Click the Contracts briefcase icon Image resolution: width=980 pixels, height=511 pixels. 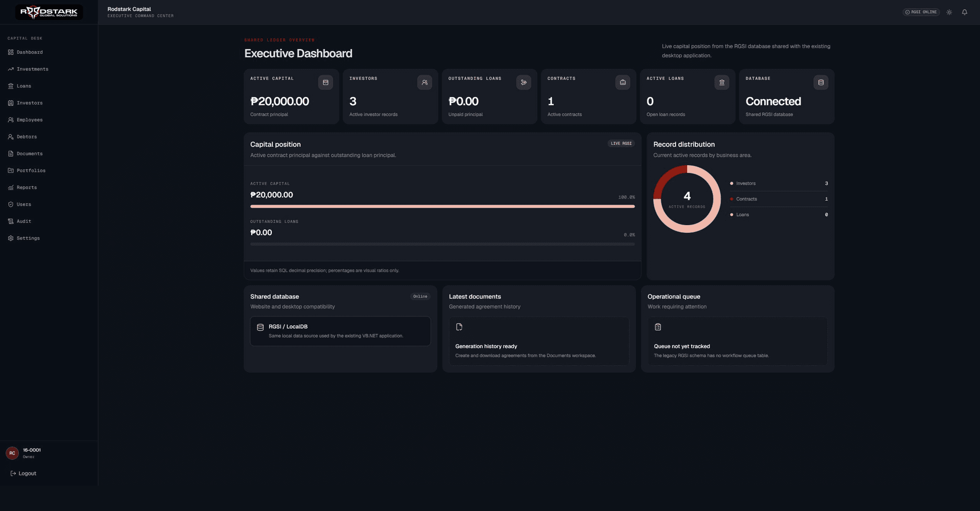click(x=623, y=82)
